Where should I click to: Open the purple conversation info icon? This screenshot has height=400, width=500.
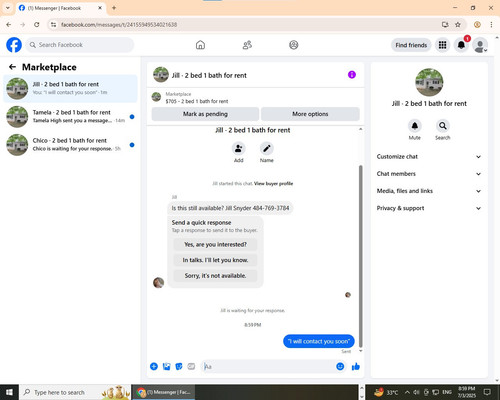[352, 75]
